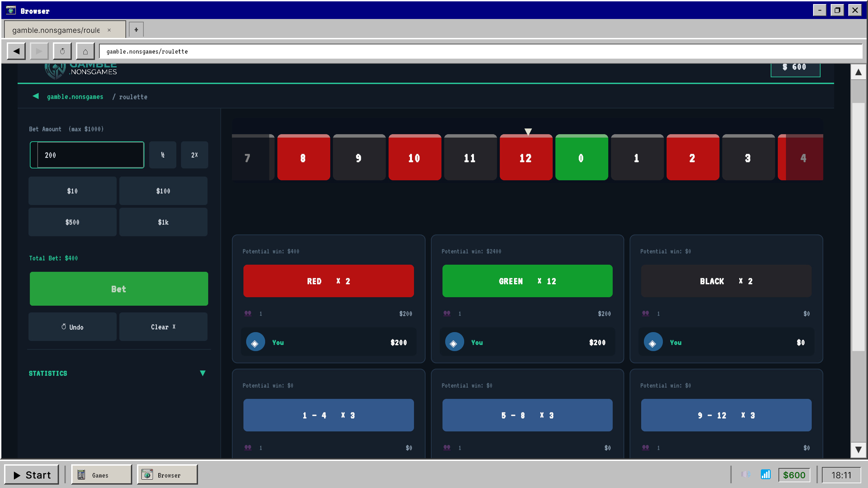Click the players count icon under BLACK
868x488 pixels.
(646, 313)
